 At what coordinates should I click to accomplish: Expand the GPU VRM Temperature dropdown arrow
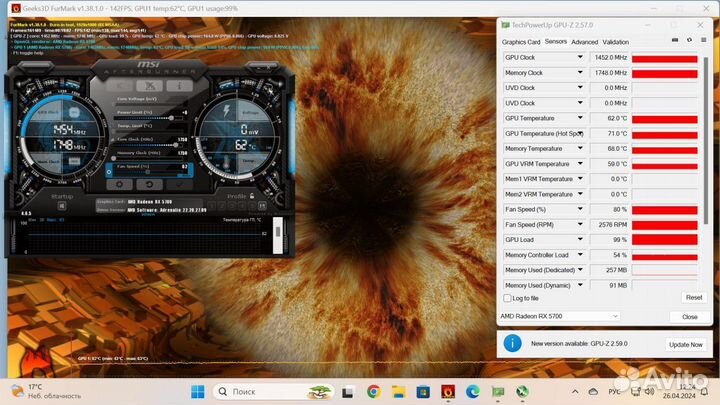pos(580,163)
